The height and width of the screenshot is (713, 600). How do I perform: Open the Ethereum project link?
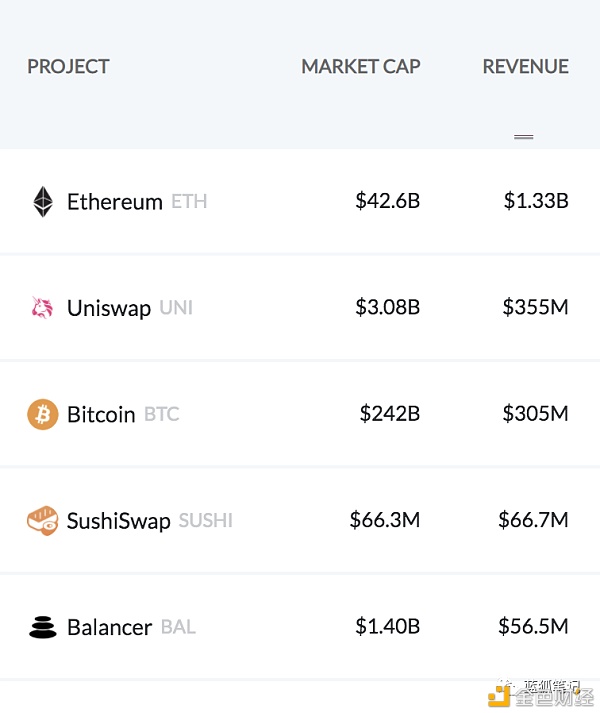tap(115, 201)
